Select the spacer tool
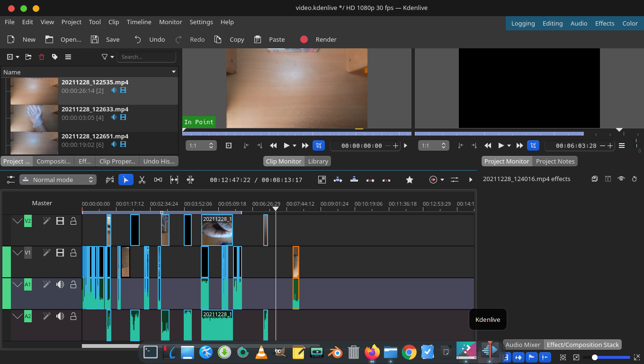Image resolution: width=644 pixels, height=364 pixels. coord(158,180)
